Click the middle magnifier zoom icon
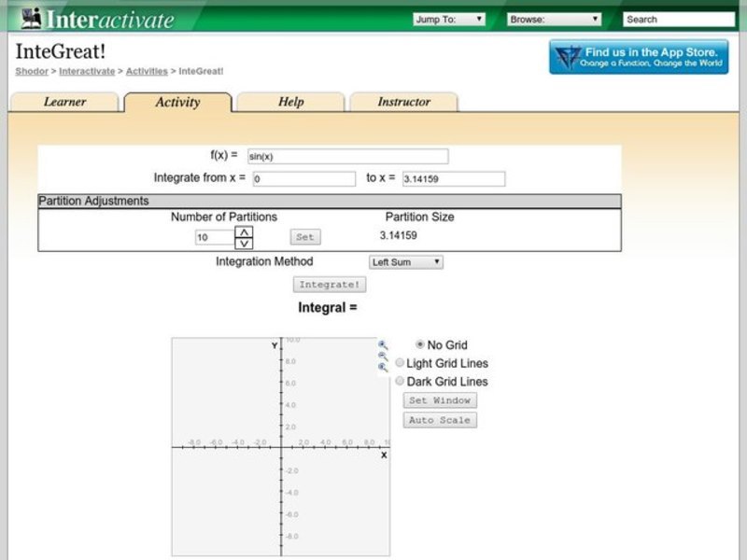747x560 pixels. (382, 356)
